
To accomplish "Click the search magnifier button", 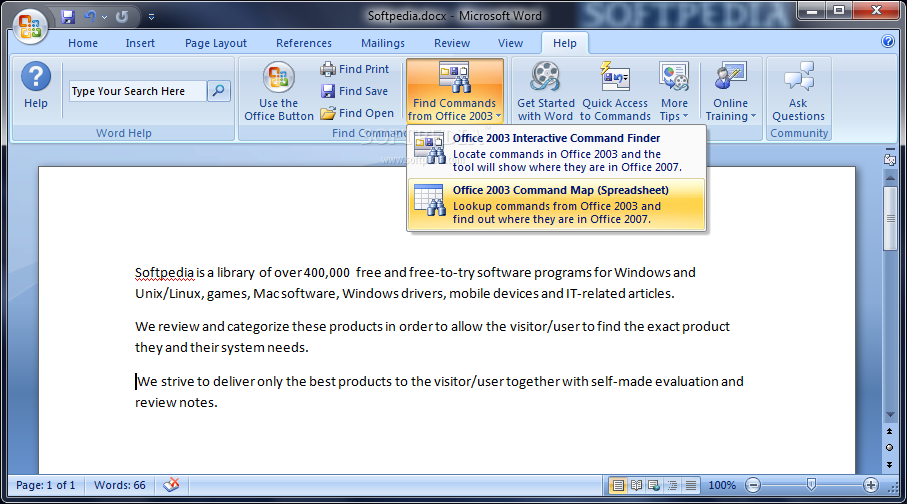I will tap(219, 91).
